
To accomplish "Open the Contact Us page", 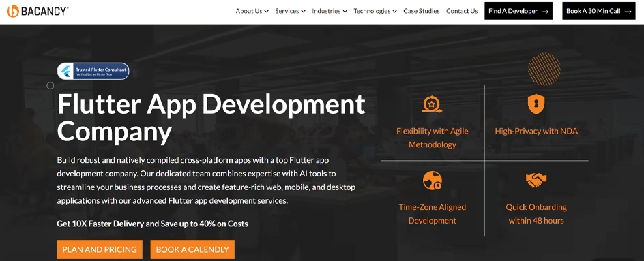I will pyautogui.click(x=462, y=11).
